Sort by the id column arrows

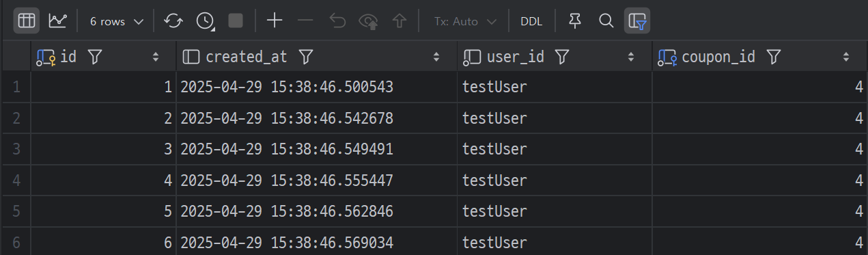(156, 57)
